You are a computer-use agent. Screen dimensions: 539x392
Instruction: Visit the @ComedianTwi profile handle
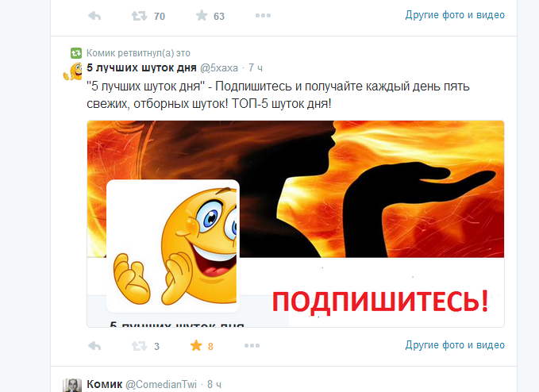click(161, 384)
